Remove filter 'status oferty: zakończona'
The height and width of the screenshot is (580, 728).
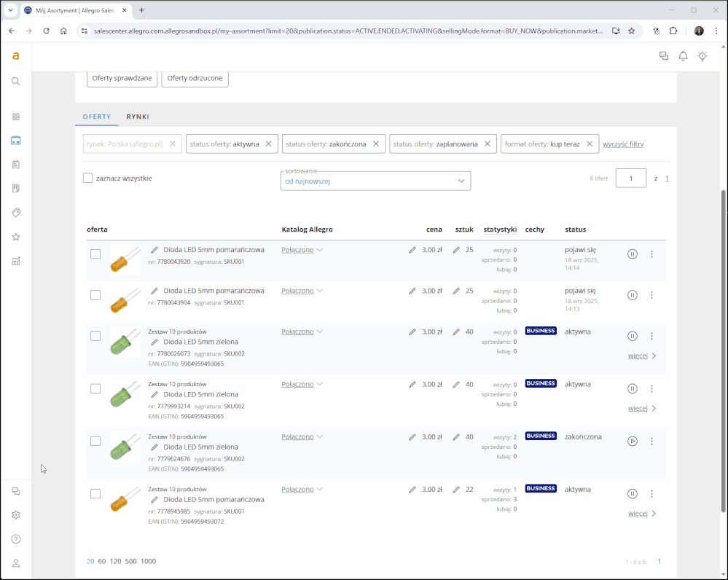[x=376, y=144]
